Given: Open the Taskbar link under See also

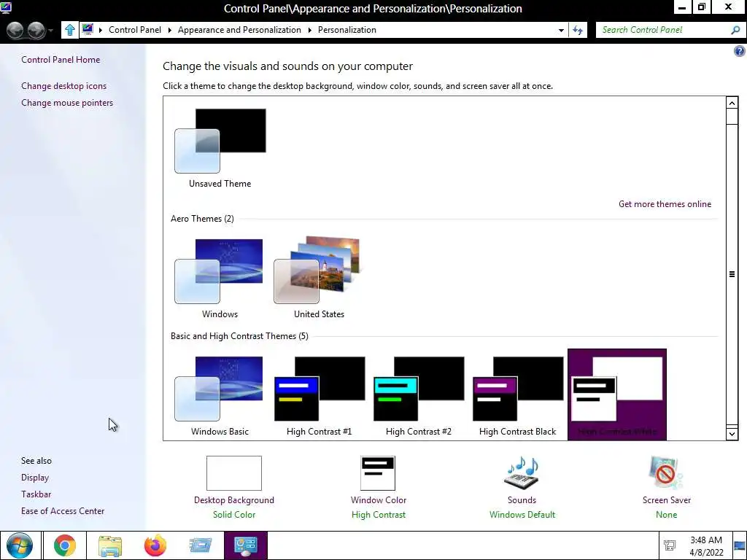Looking at the screenshot, I should (x=36, y=494).
